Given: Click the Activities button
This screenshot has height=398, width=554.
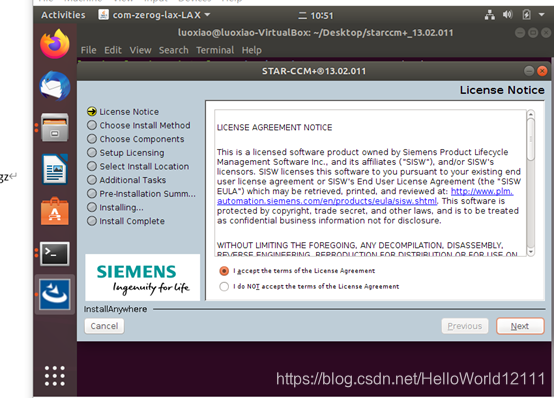Looking at the screenshot, I should coord(63,15).
